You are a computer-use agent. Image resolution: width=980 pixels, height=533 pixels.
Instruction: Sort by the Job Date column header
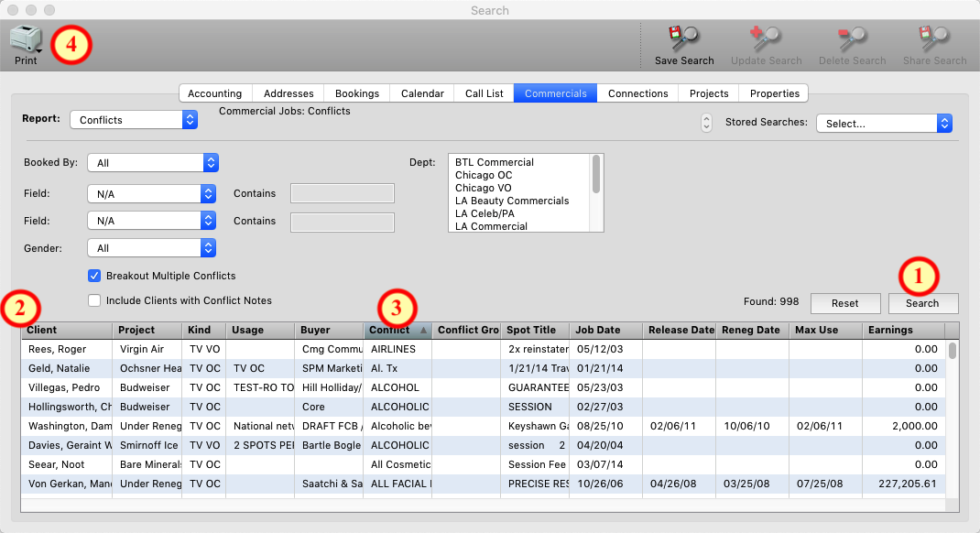(606, 330)
